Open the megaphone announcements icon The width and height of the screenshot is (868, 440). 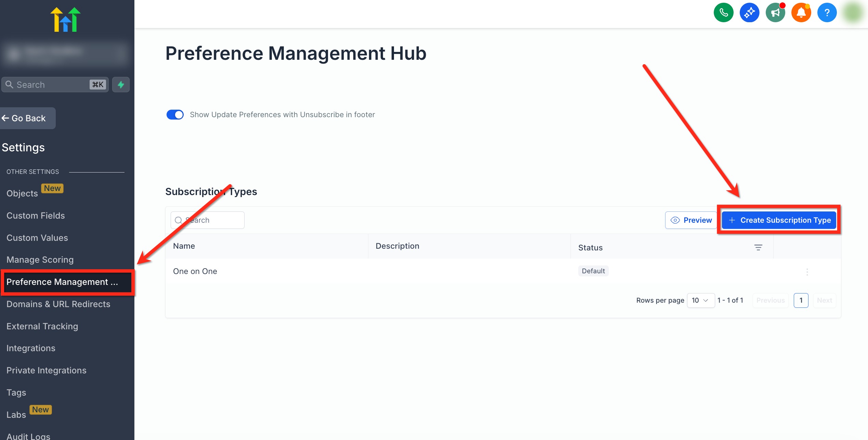click(x=775, y=13)
